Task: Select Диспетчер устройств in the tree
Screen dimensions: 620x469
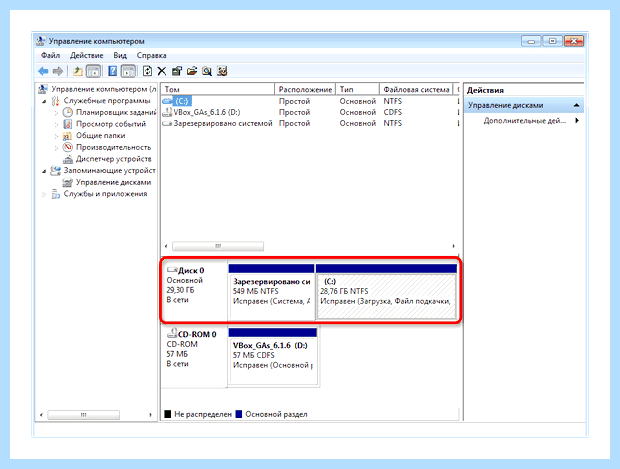Action: [x=113, y=159]
